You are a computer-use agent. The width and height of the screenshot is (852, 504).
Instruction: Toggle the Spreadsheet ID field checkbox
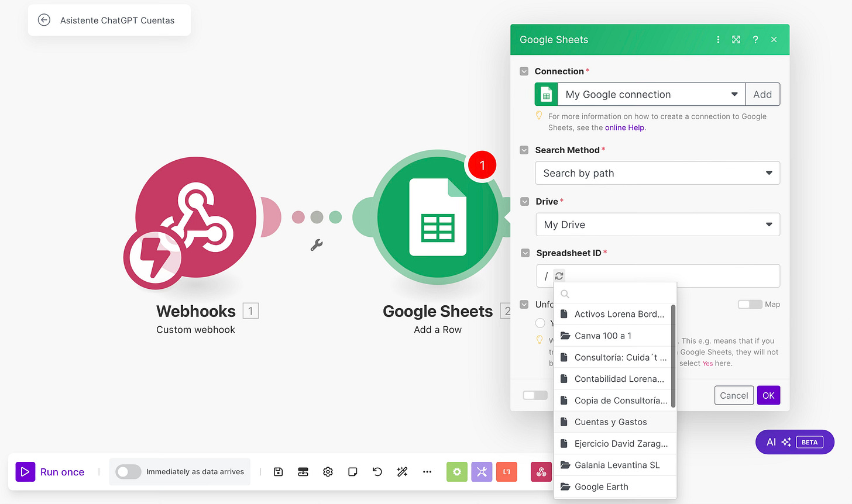pyautogui.click(x=525, y=253)
